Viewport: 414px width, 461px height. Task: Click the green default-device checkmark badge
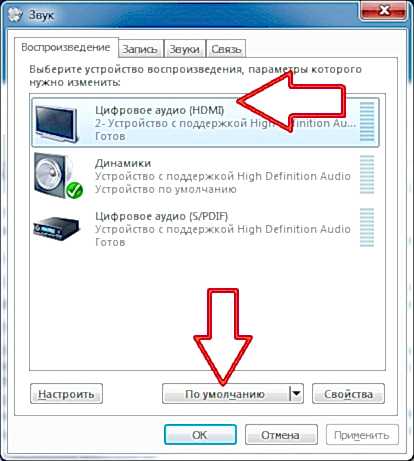click(75, 191)
